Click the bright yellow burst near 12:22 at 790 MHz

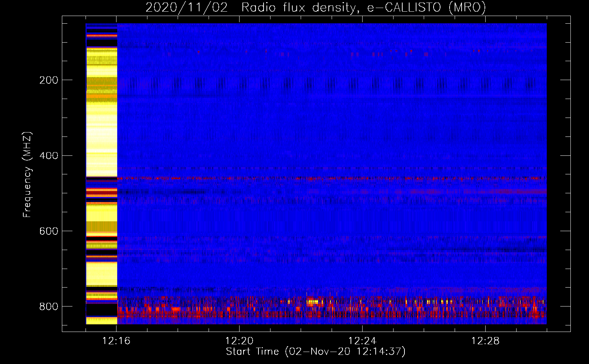coord(313,301)
